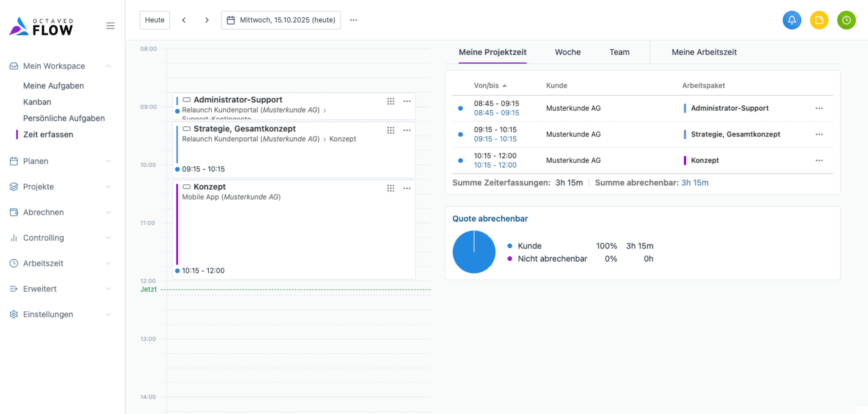This screenshot has height=414, width=868.
Task: Click grid handle icon on Konzept entry
Action: [390, 188]
